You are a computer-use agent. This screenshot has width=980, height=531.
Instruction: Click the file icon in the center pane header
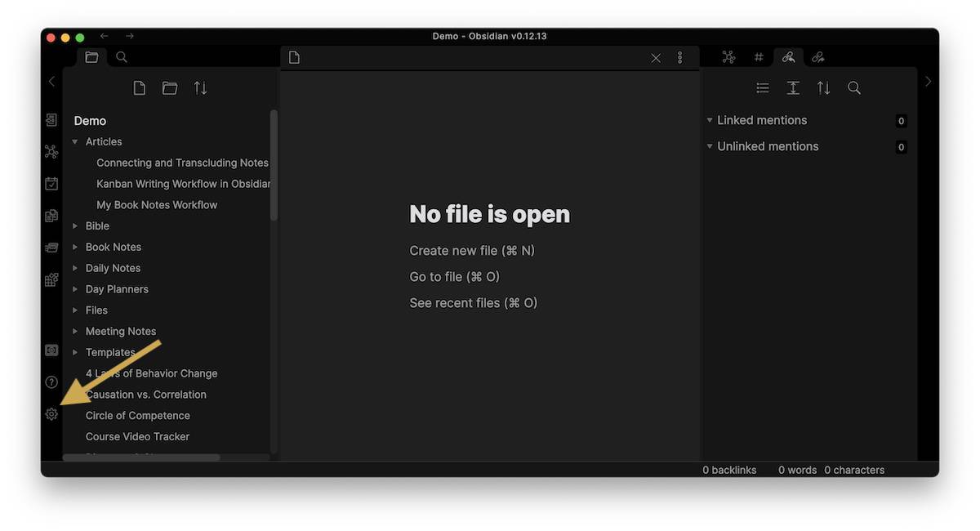294,58
